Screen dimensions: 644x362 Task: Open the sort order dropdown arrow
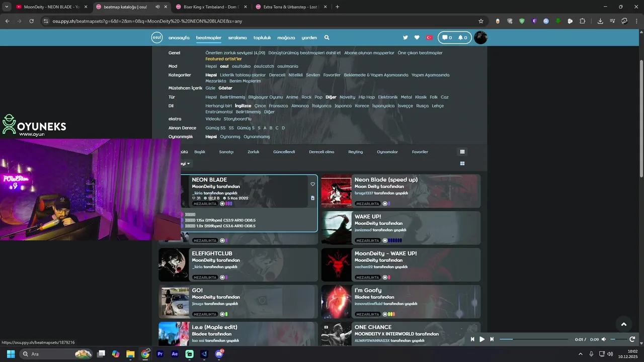(189, 163)
